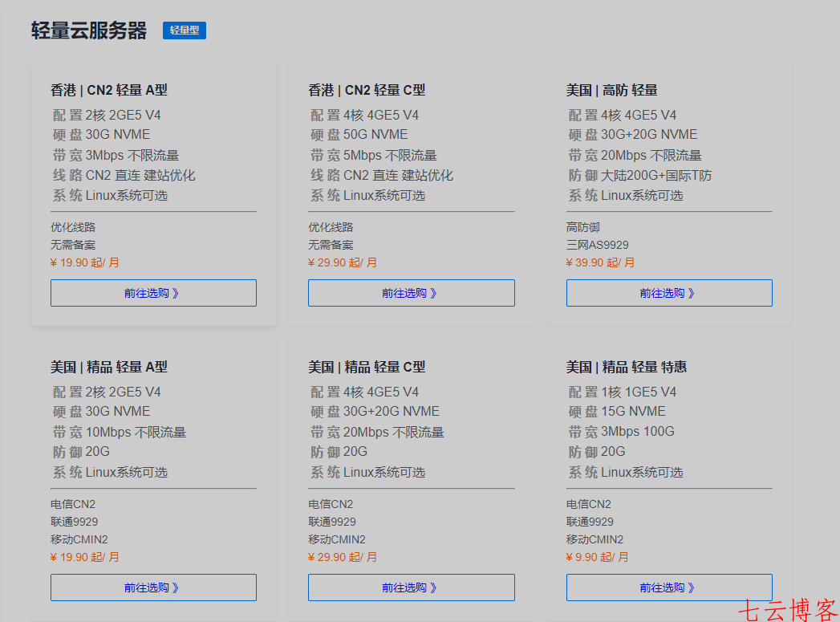Image resolution: width=840 pixels, height=622 pixels.
Task: Click ¥ 19.90 price in 美国 精品 A型 card
Action: pyautogui.click(x=85, y=557)
